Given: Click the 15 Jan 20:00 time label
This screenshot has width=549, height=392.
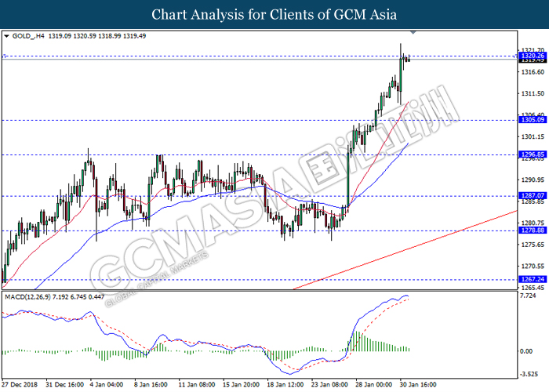Looking at the screenshot, I should [242, 384].
